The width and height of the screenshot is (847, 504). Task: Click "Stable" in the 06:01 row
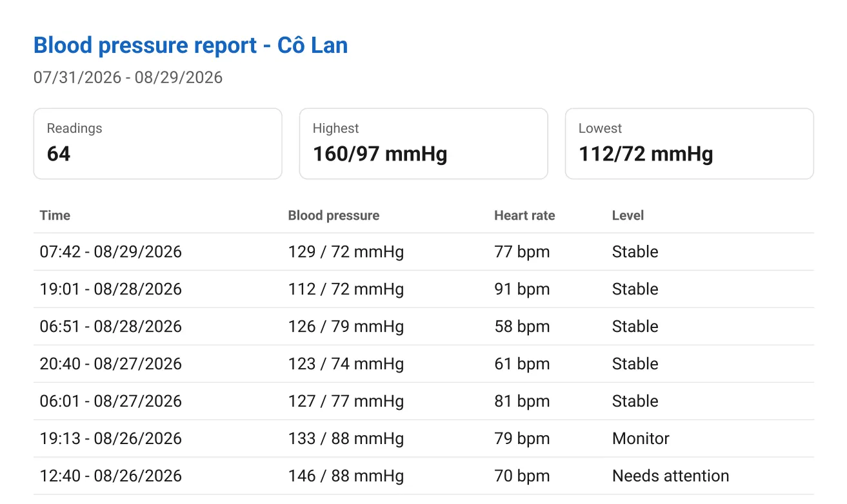635,402
